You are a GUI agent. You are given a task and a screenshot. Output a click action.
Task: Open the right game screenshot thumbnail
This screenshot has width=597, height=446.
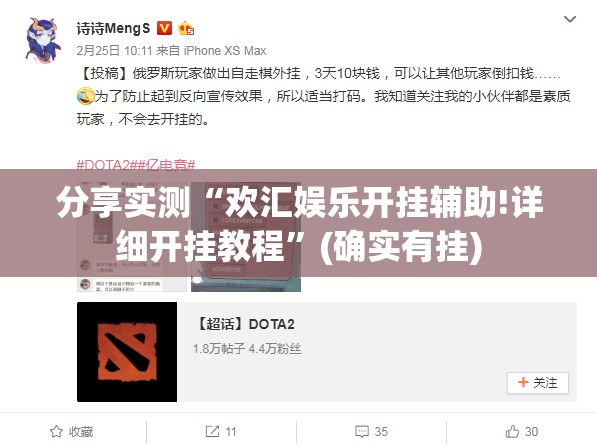tap(246, 237)
